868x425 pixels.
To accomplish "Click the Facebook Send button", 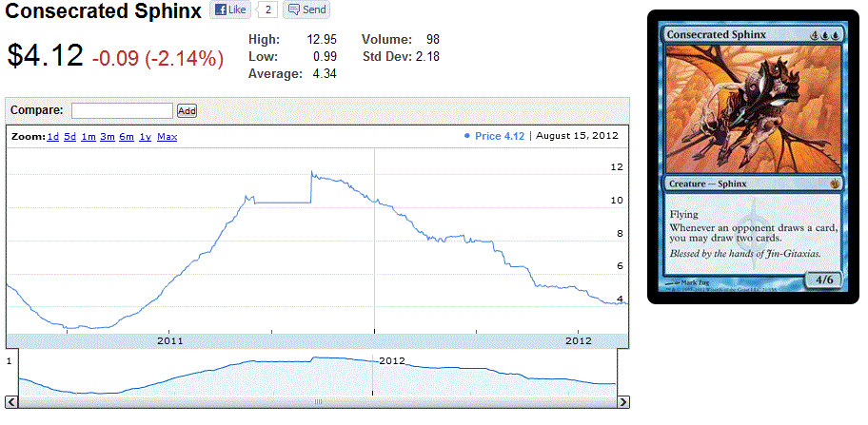I will click(x=306, y=10).
